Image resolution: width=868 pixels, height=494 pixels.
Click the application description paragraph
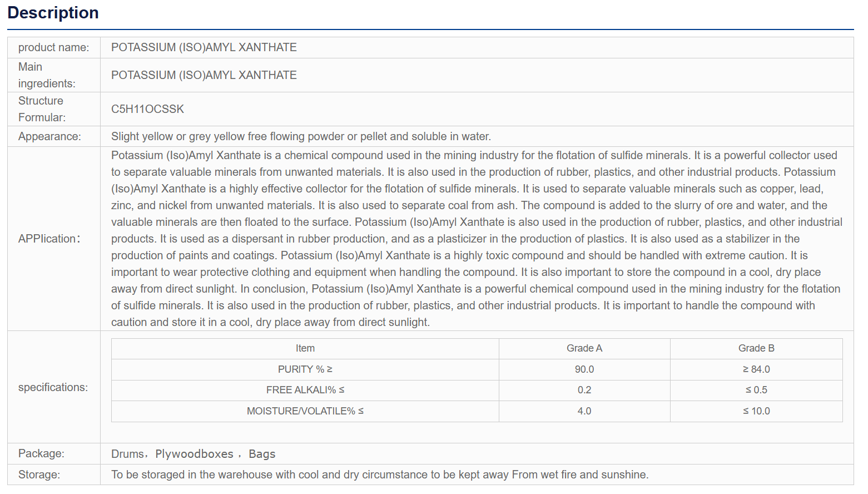point(477,239)
